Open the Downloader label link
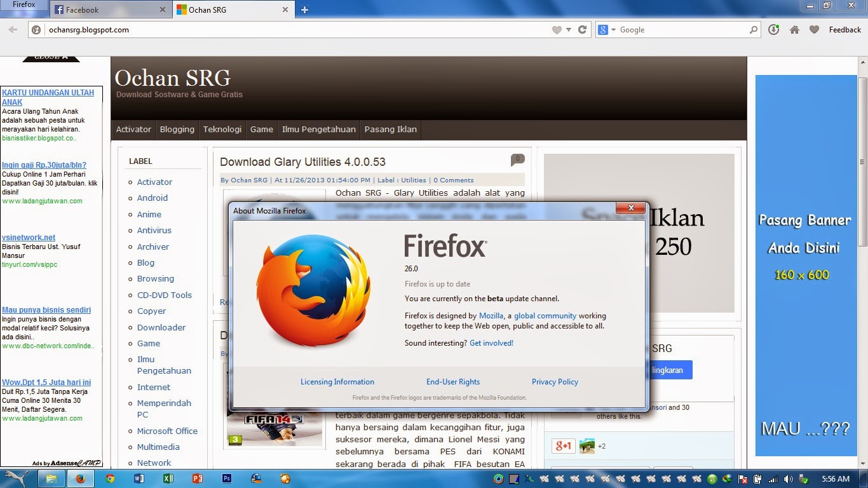The width and height of the screenshot is (868, 488). tap(161, 327)
